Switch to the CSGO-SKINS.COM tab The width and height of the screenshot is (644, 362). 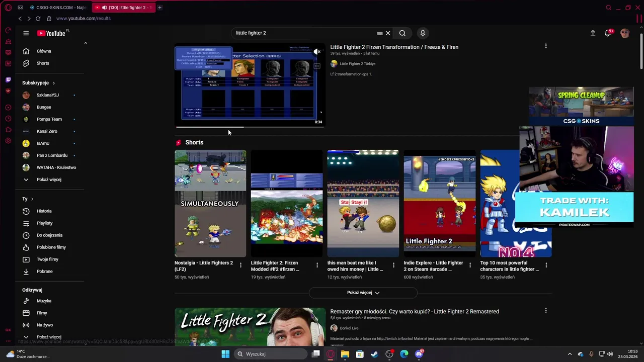pyautogui.click(x=57, y=8)
